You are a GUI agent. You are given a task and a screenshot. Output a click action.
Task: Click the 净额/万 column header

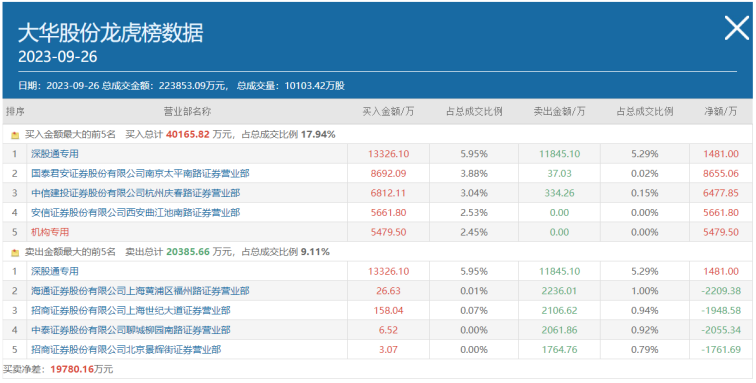coord(721,111)
